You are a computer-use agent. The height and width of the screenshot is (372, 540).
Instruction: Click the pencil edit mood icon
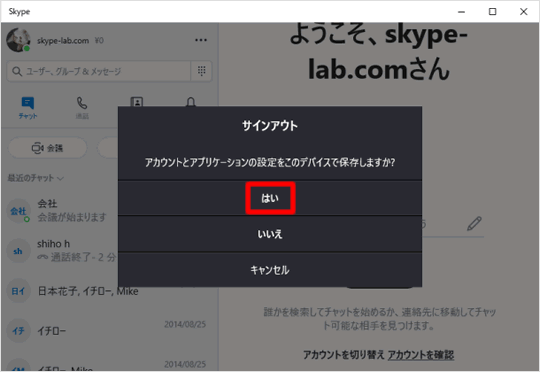(x=474, y=224)
